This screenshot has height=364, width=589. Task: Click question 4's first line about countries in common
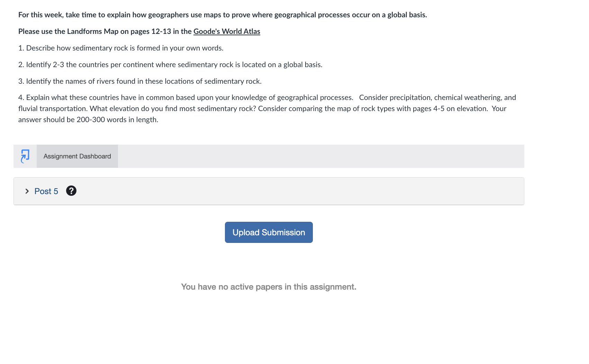(186, 97)
